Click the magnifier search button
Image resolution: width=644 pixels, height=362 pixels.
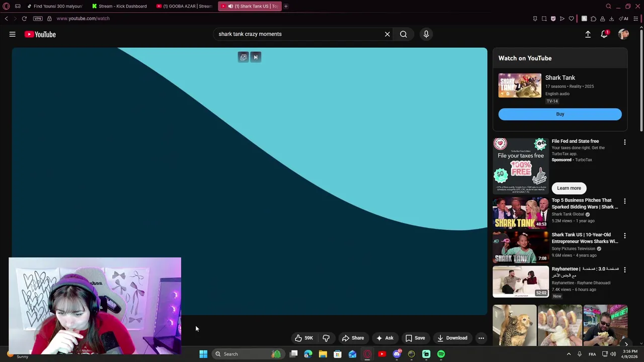(404, 34)
